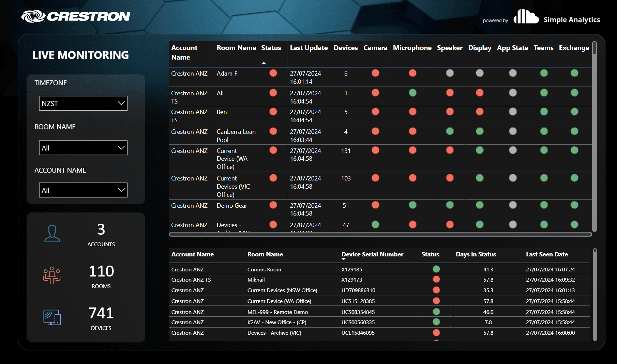Click the green Microphone dot for Ali

coord(412,93)
